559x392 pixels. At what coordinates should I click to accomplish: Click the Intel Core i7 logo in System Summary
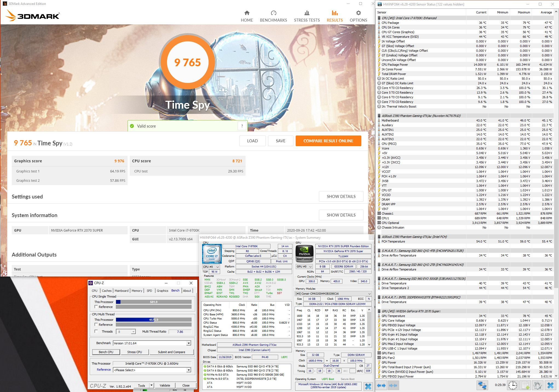tap(212, 253)
